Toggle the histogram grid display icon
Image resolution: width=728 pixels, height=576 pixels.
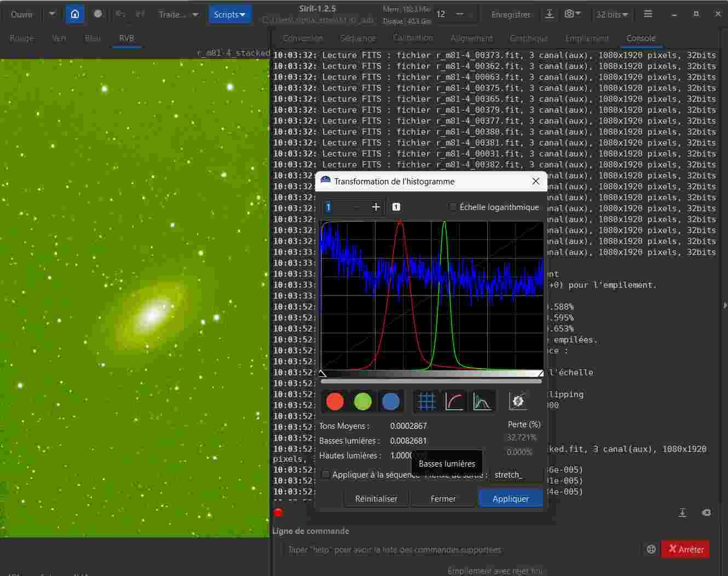pyautogui.click(x=426, y=402)
